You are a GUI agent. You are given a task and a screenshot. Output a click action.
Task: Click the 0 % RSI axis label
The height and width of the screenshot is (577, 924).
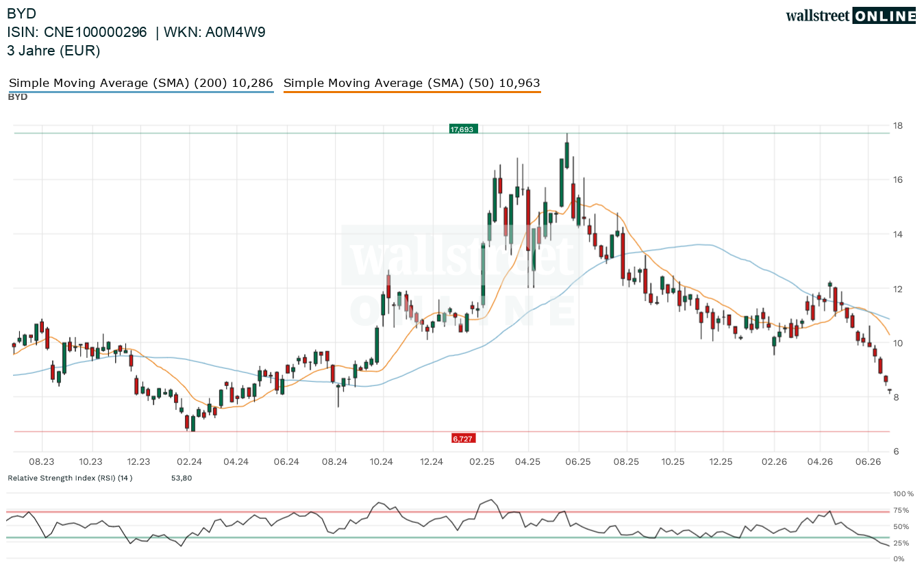click(899, 559)
